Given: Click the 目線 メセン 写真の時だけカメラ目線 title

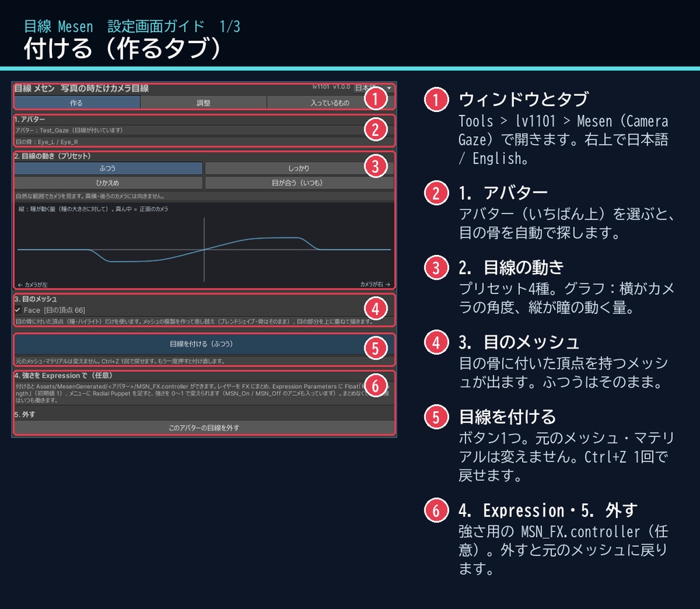Looking at the screenshot, I should (81, 88).
